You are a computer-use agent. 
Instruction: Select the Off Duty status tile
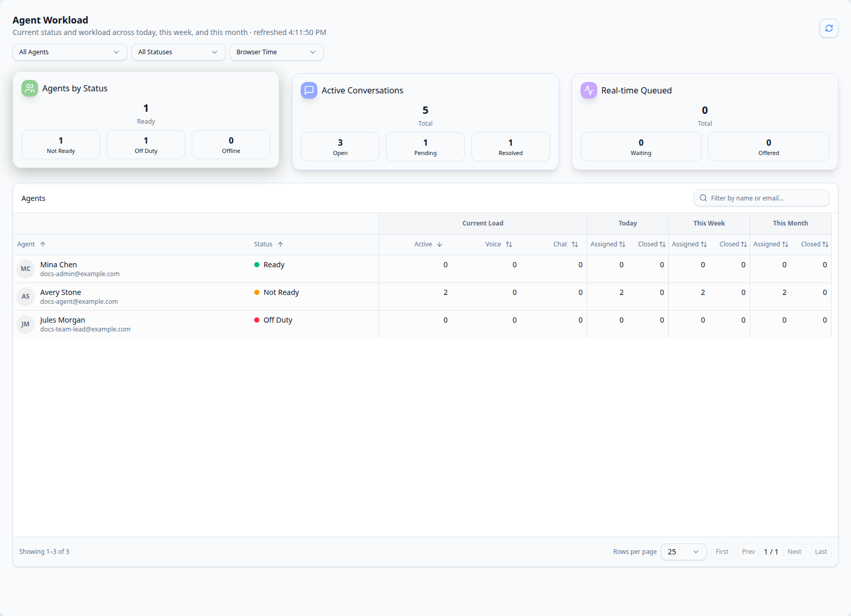coord(146,145)
